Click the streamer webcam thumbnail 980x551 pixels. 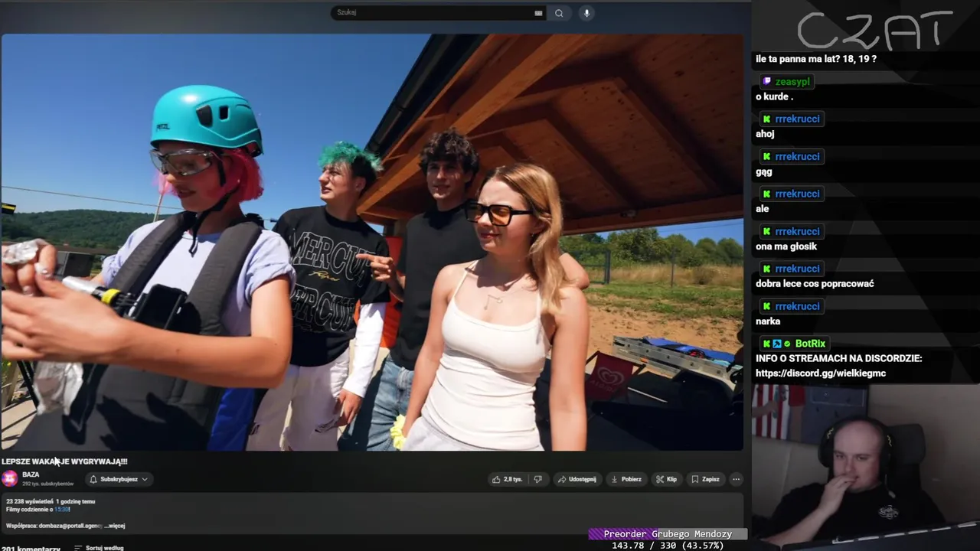[866, 466]
